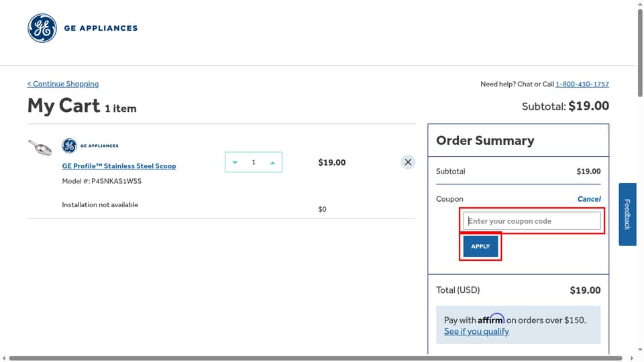Open the Feedback side tab

click(628, 215)
